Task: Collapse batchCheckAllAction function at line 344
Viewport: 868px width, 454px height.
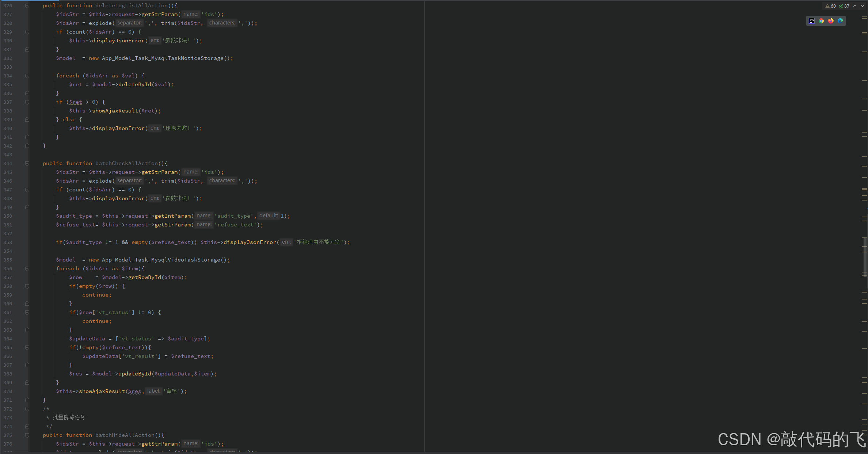Action: point(27,163)
